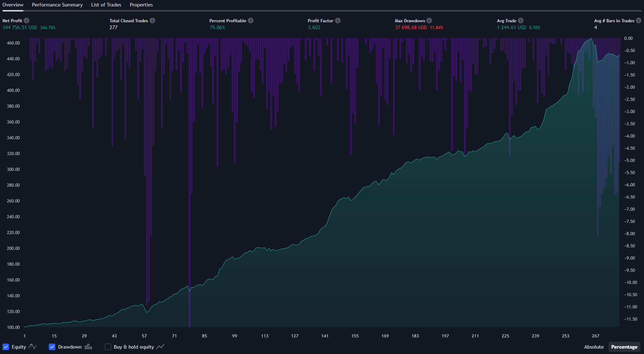
Task: Switch to Performance Summary tab
Action: click(x=57, y=5)
